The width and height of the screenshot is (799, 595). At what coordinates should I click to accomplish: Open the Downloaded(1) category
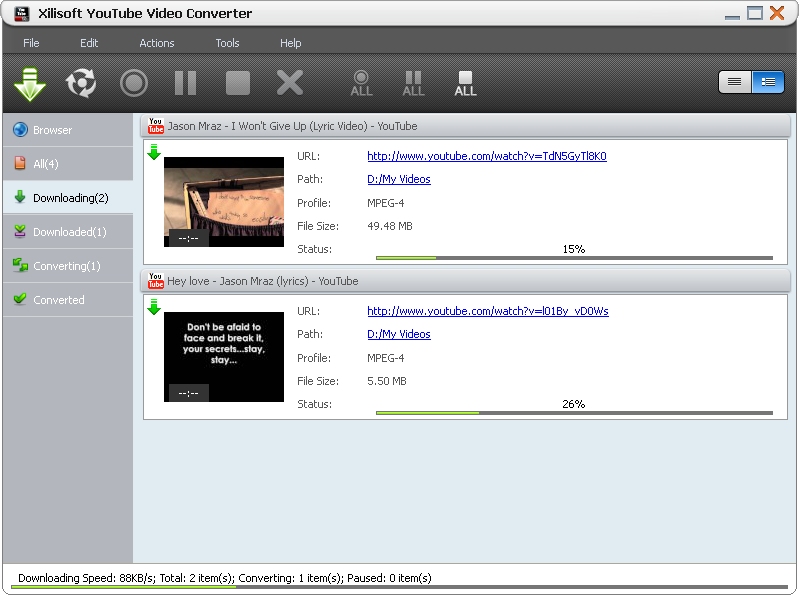(x=68, y=232)
